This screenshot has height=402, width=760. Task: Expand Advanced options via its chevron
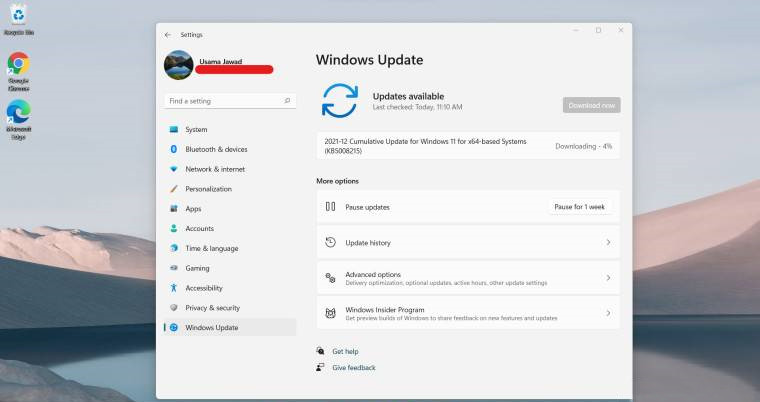[608, 278]
